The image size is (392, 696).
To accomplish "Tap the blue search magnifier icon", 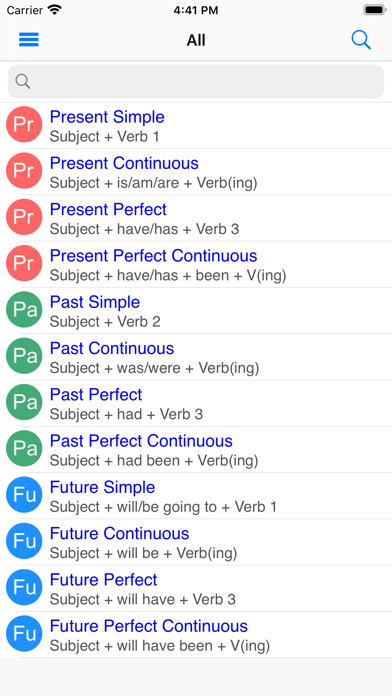I will click(361, 40).
